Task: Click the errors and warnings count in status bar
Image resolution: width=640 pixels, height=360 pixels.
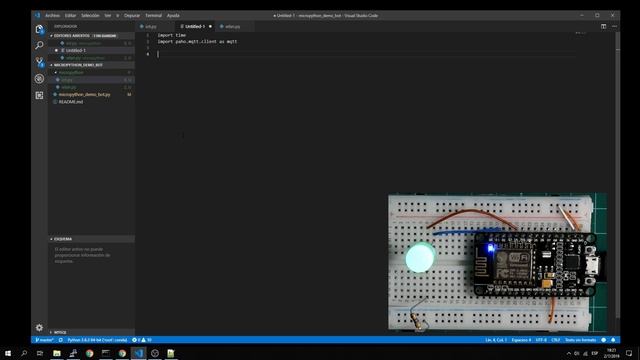Action: tap(142, 340)
